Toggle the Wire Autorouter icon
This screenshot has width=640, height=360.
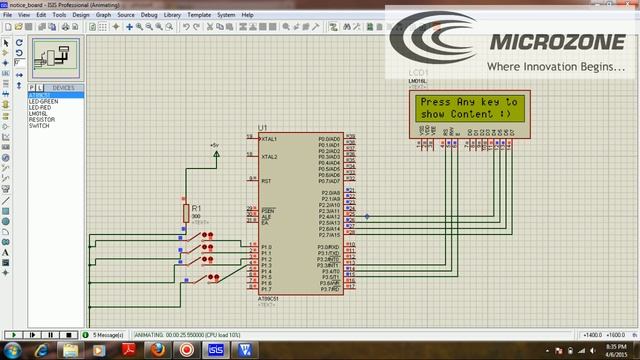click(333, 27)
